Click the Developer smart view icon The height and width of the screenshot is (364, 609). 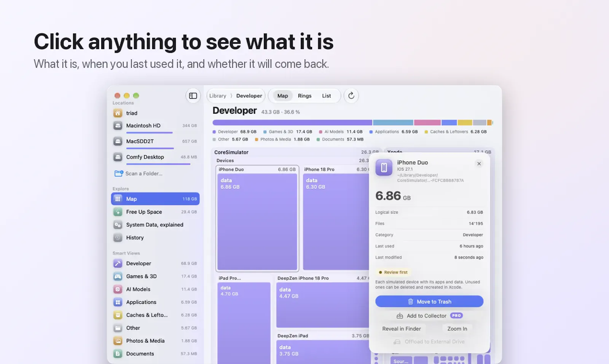[118, 264]
